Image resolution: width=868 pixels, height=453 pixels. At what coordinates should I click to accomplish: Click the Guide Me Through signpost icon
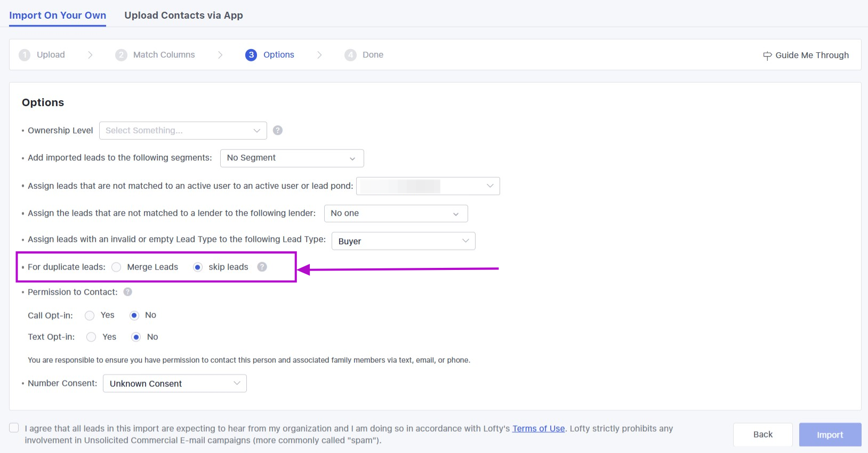(x=767, y=55)
